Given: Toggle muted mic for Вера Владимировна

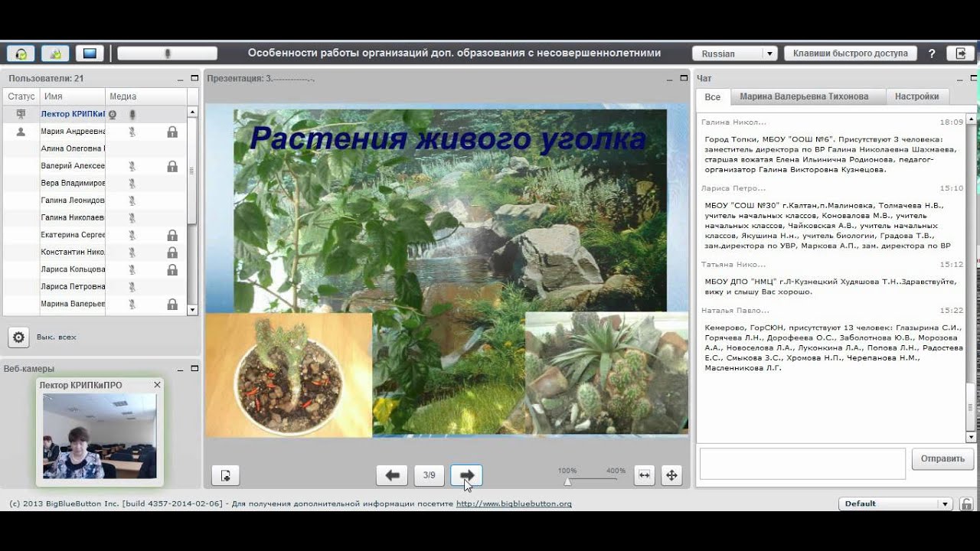Looking at the screenshot, I should click(x=132, y=184).
